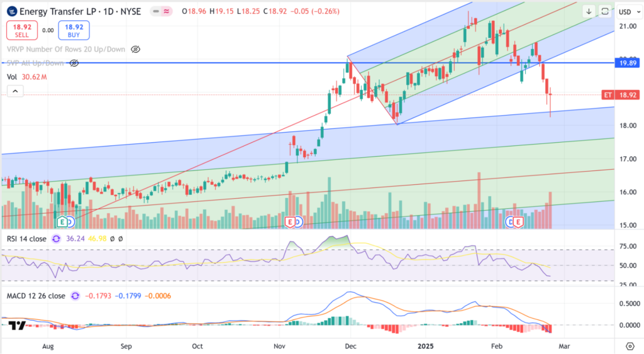Click the market status pill icons beside NYSE

pos(162,11)
